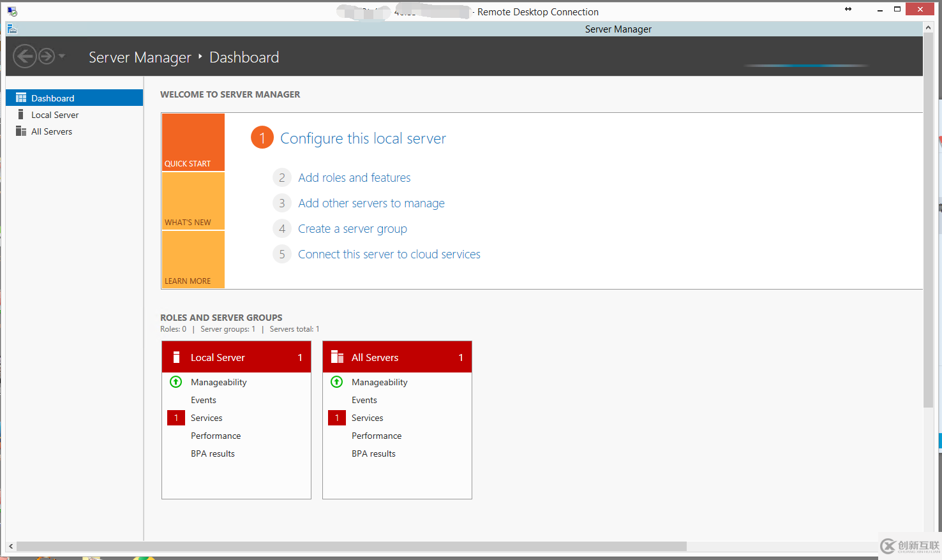Click the Dashboard grid icon in sidebar
Viewport: 942px width, 560px height.
[x=21, y=98]
